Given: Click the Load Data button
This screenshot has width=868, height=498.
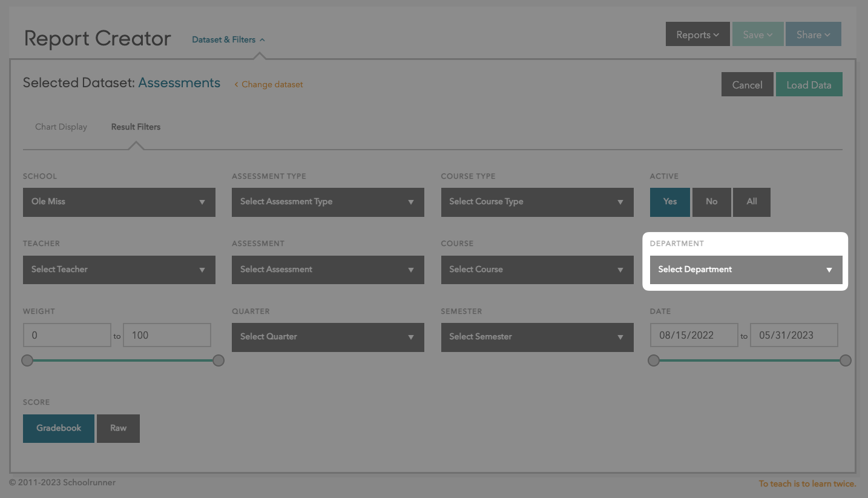Looking at the screenshot, I should click(809, 85).
